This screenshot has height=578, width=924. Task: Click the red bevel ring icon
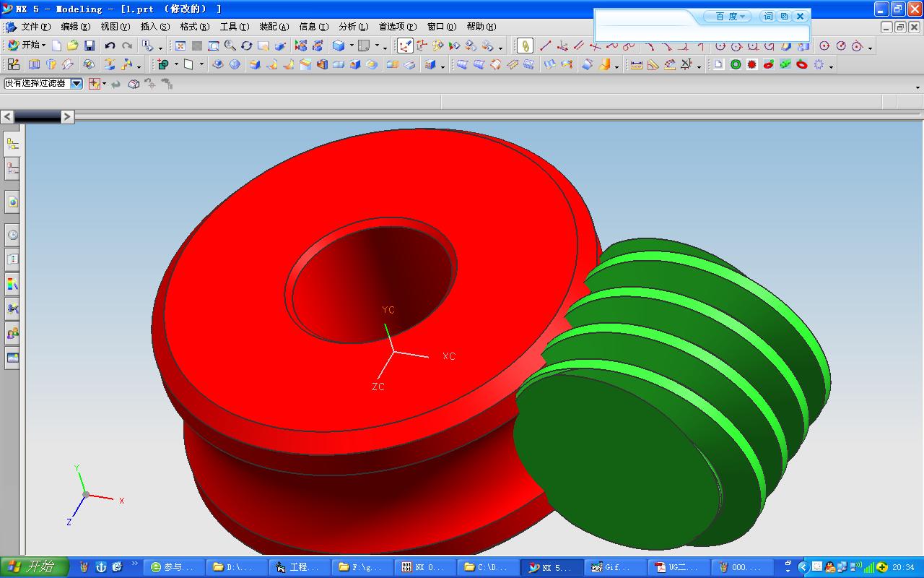(x=802, y=64)
